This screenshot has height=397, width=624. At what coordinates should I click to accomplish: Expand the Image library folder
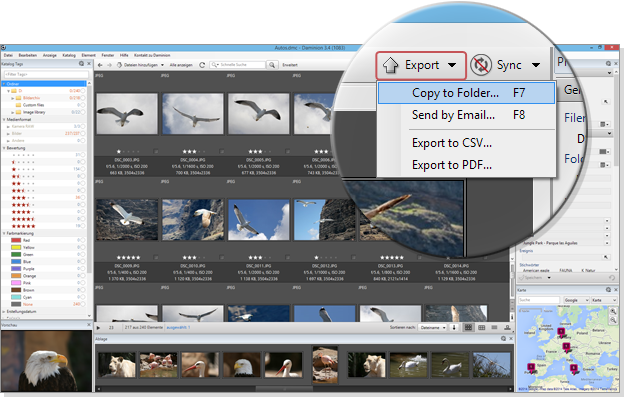coord(13,113)
